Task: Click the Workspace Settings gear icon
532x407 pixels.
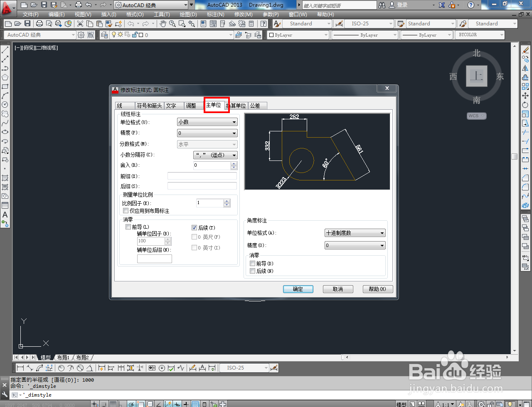Action: 81,35
